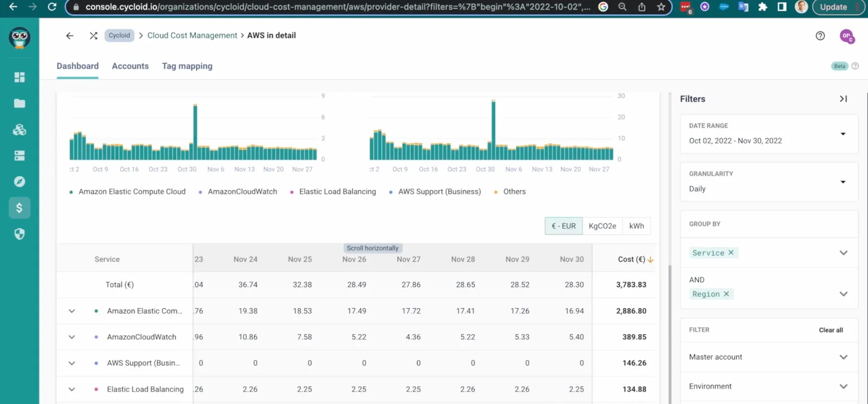Open the help question mark icon
The width and height of the screenshot is (868, 404).
[x=820, y=36]
